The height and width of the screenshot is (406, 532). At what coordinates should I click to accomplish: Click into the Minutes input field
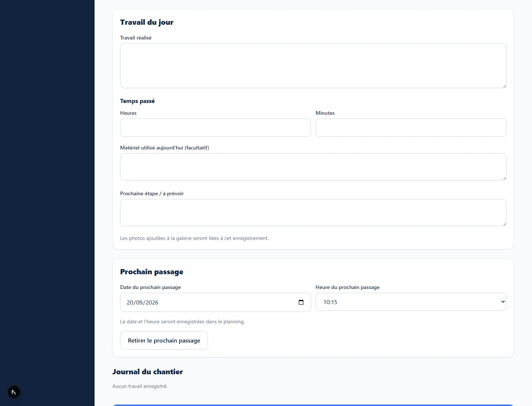coord(411,128)
